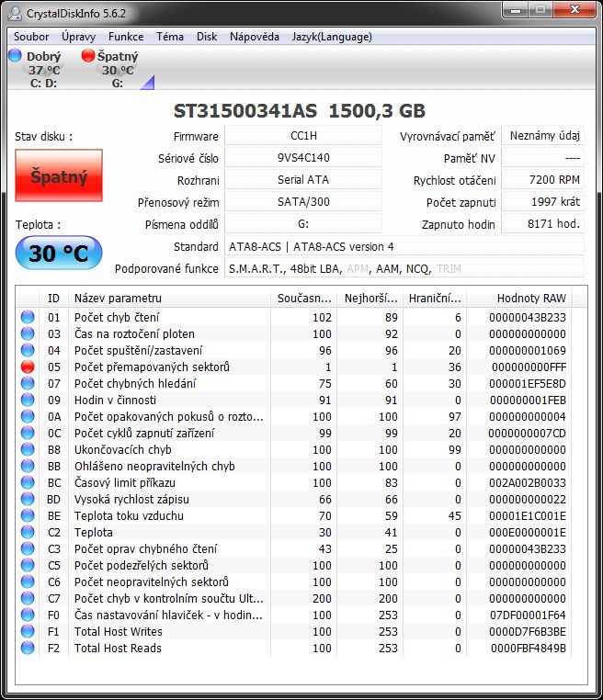Viewport: 603px width, 700px height.
Task: Click status icon for Total Host Reads
Action: point(28,648)
